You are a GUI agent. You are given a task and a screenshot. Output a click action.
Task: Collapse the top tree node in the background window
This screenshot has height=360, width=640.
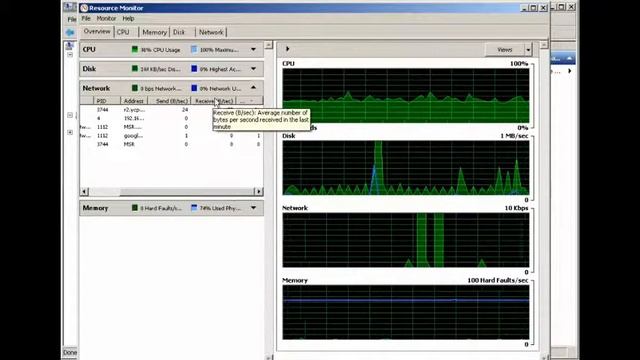click(70, 54)
